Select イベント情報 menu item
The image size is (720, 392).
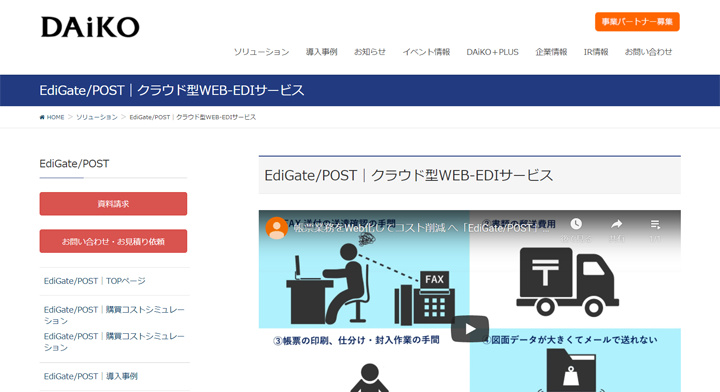coord(426,52)
